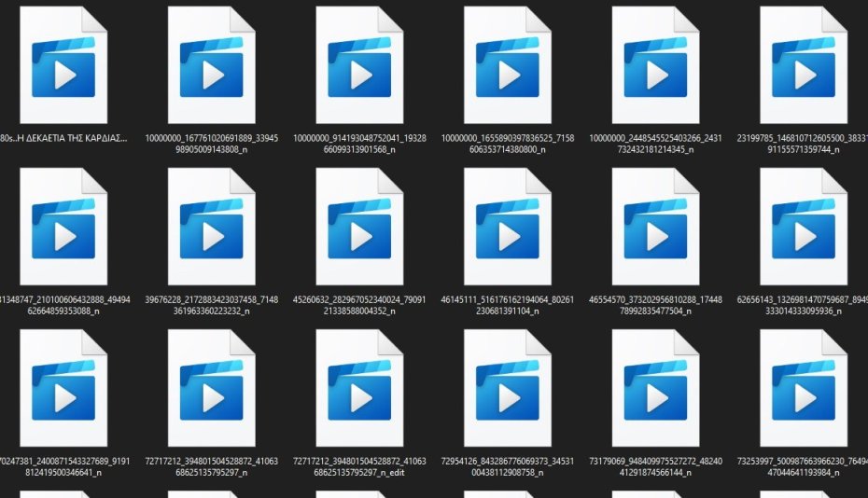The image size is (868, 498).
Task: Select video icon of file 46145111_516176162194064
Action: [x=508, y=227]
